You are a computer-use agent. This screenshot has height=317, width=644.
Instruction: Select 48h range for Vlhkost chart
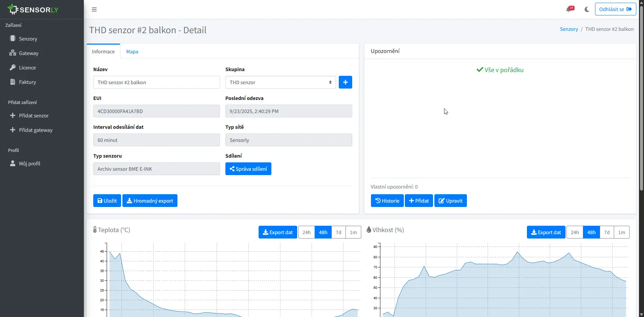point(591,232)
